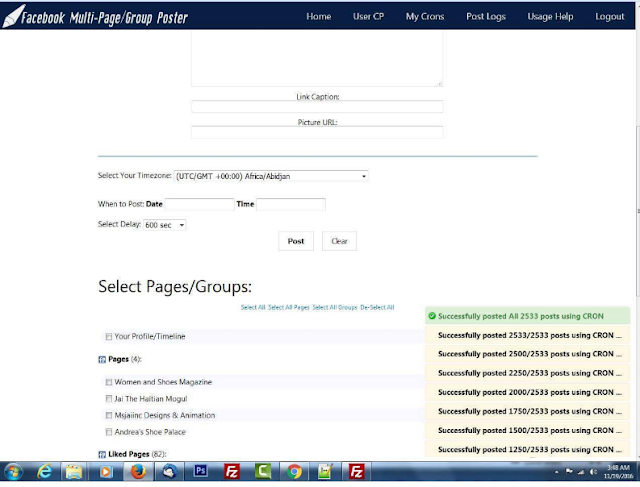Click the Time input field
This screenshot has width=640, height=487.
[291, 204]
